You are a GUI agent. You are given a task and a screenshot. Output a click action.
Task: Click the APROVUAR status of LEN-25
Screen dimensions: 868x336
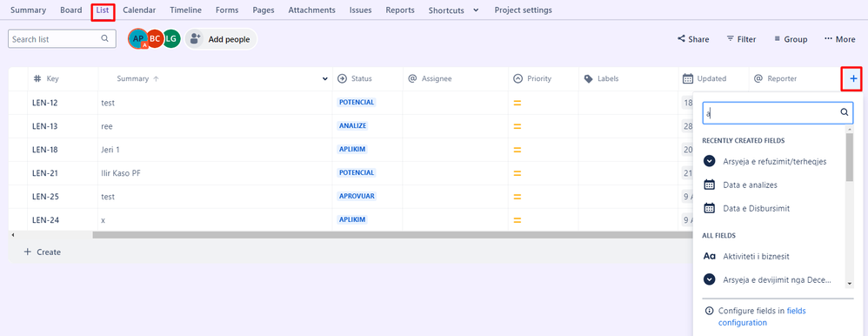(357, 196)
